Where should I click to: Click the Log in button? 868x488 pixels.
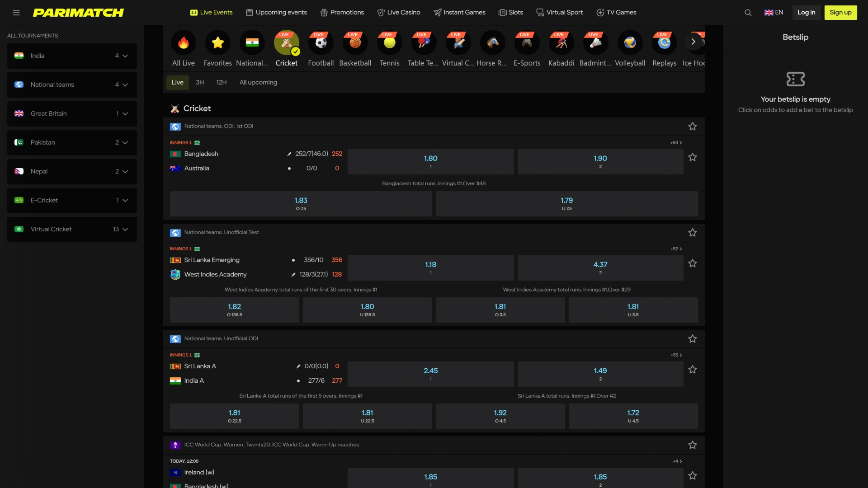coord(807,13)
